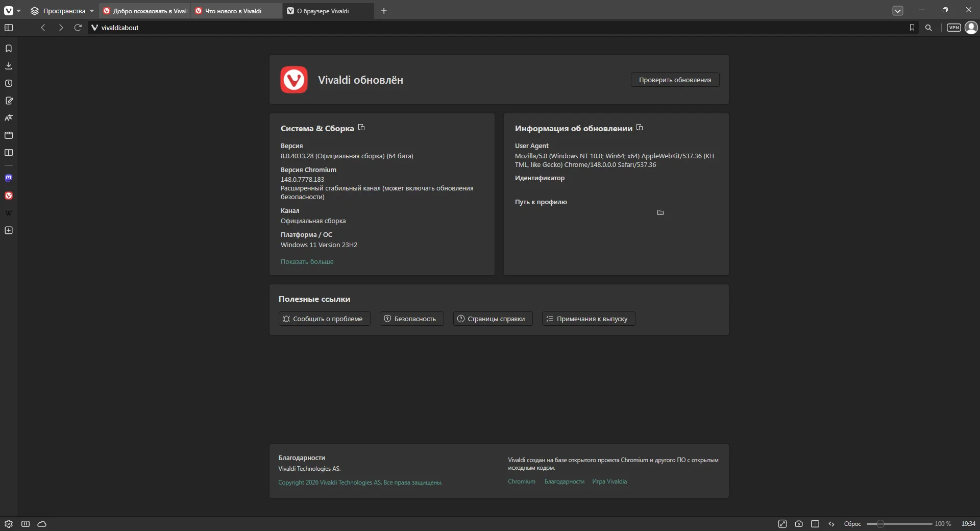This screenshot has height=531, width=980.
Task: Click "Показать больше" link
Action: click(x=307, y=261)
